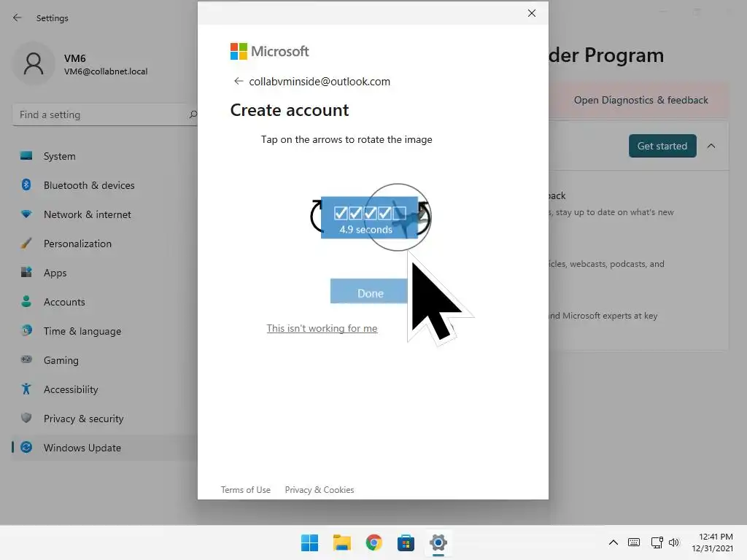Click the touch keyboard tray icon
Viewport: 747px width, 560px height.
click(634, 542)
